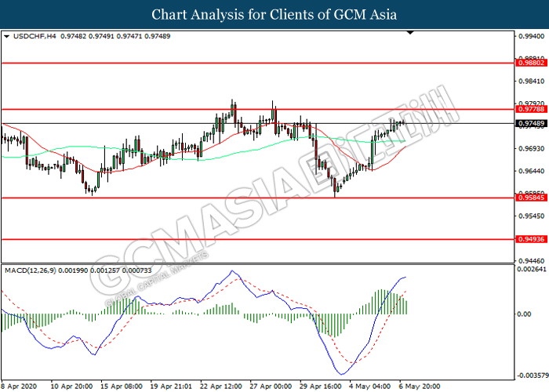Click the 0.98410 price axis value

pyautogui.click(x=531, y=82)
